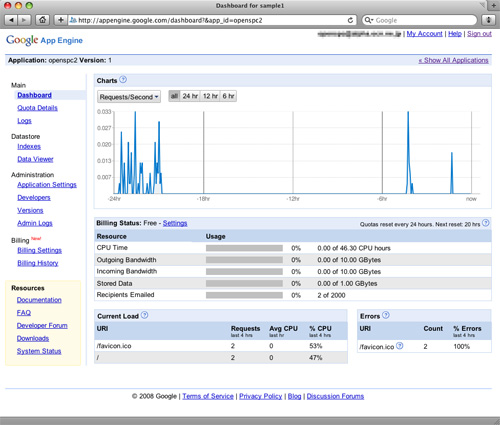Click the Recipients Emailed usage bar
The width and height of the screenshot is (500, 425).
pyautogui.click(x=244, y=295)
